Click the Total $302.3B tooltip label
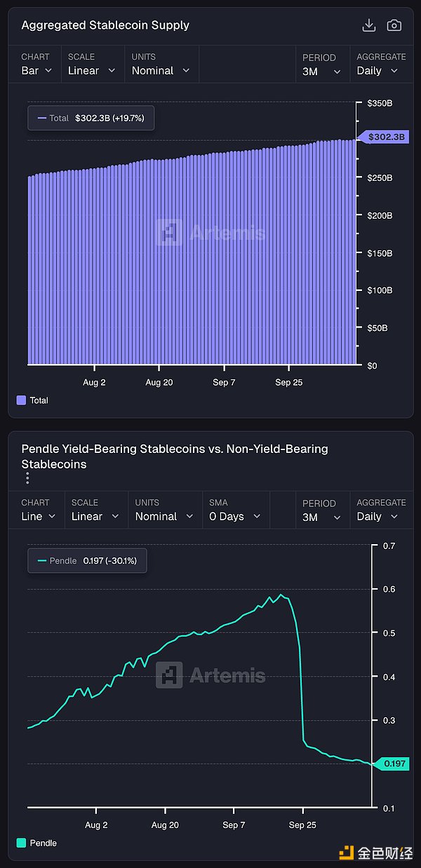Viewport: 421px width, 868px height. click(x=91, y=118)
